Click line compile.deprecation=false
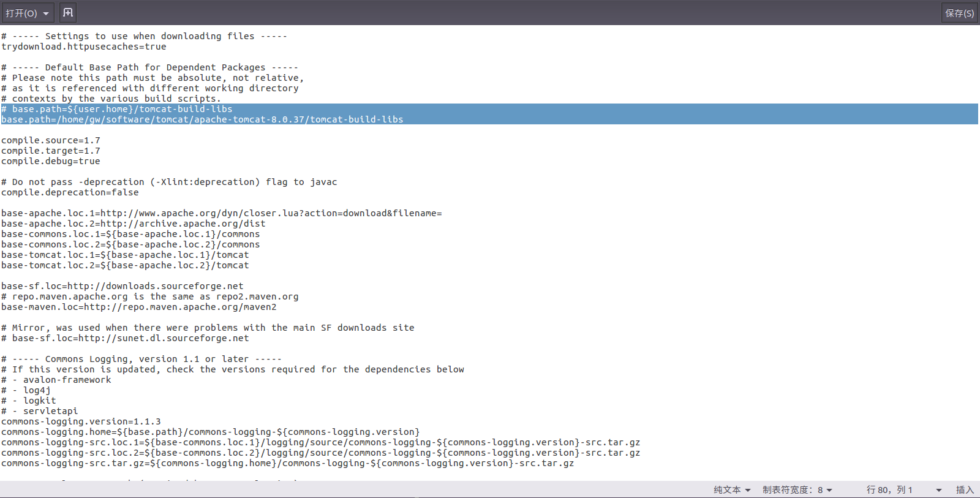 point(70,192)
